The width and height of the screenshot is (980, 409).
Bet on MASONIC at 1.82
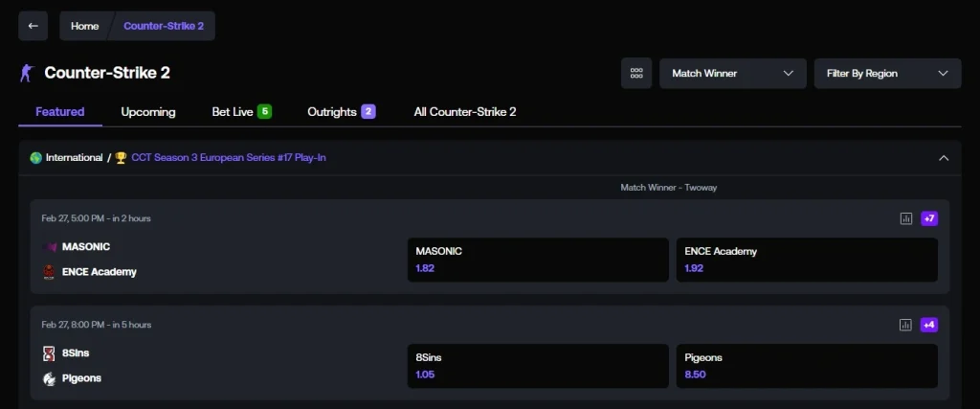538,260
